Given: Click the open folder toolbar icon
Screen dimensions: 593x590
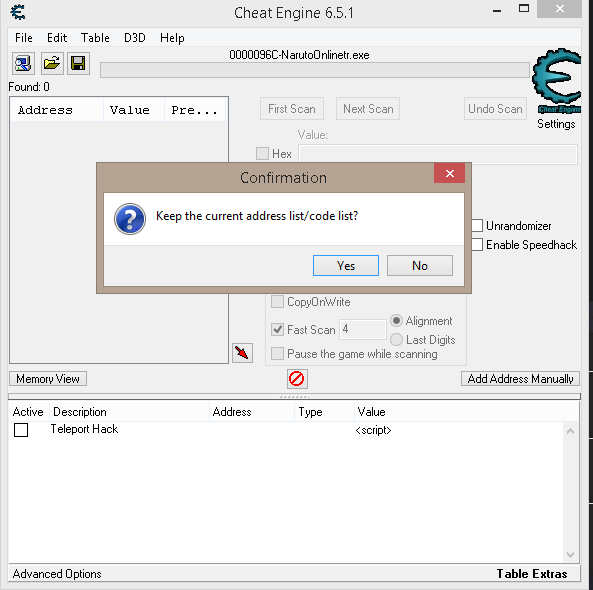Looking at the screenshot, I should (x=52, y=63).
